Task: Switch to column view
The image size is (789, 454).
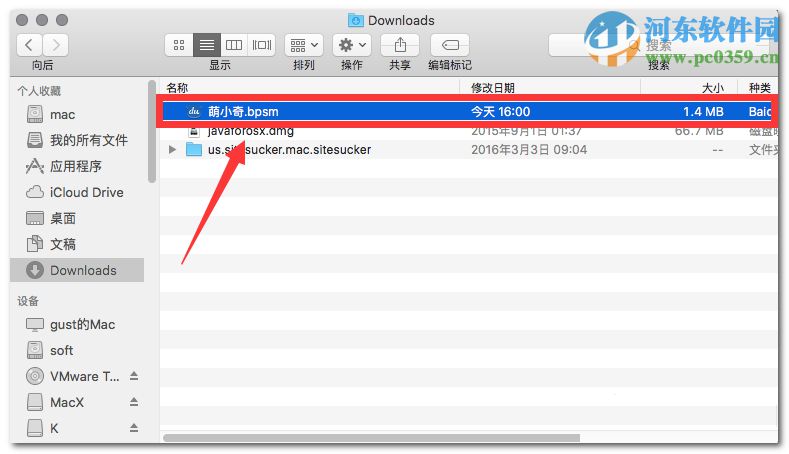Action: click(x=234, y=45)
